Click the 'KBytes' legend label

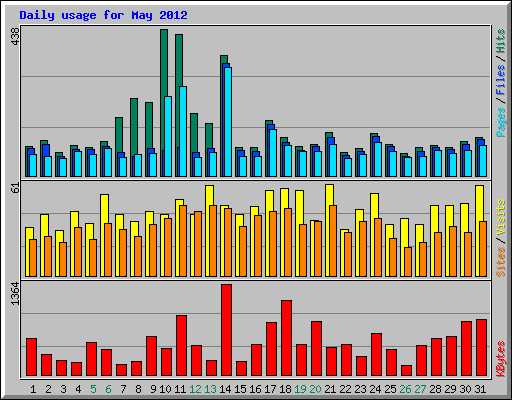(501, 359)
